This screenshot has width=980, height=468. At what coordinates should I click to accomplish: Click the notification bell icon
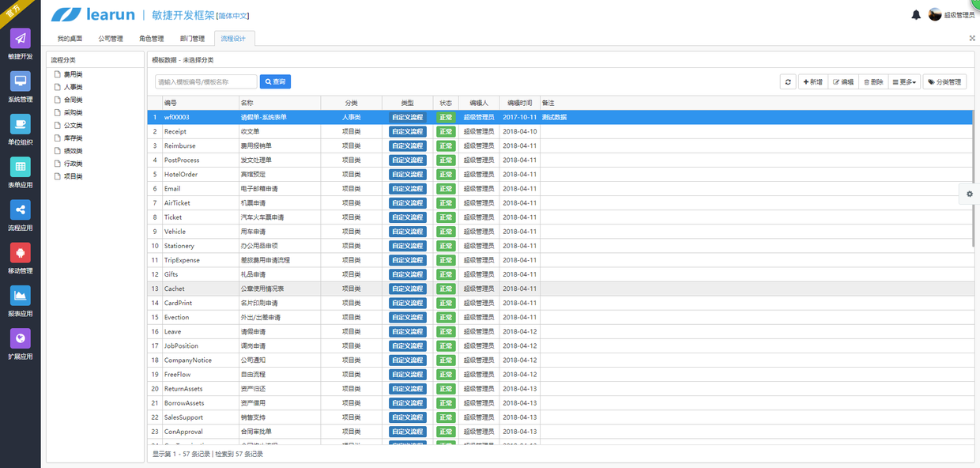coord(916,15)
